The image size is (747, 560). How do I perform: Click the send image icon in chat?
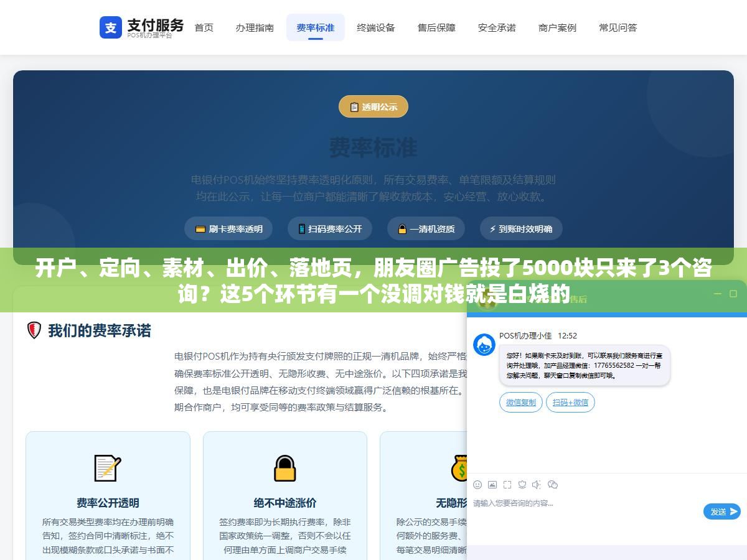pyautogui.click(x=492, y=485)
